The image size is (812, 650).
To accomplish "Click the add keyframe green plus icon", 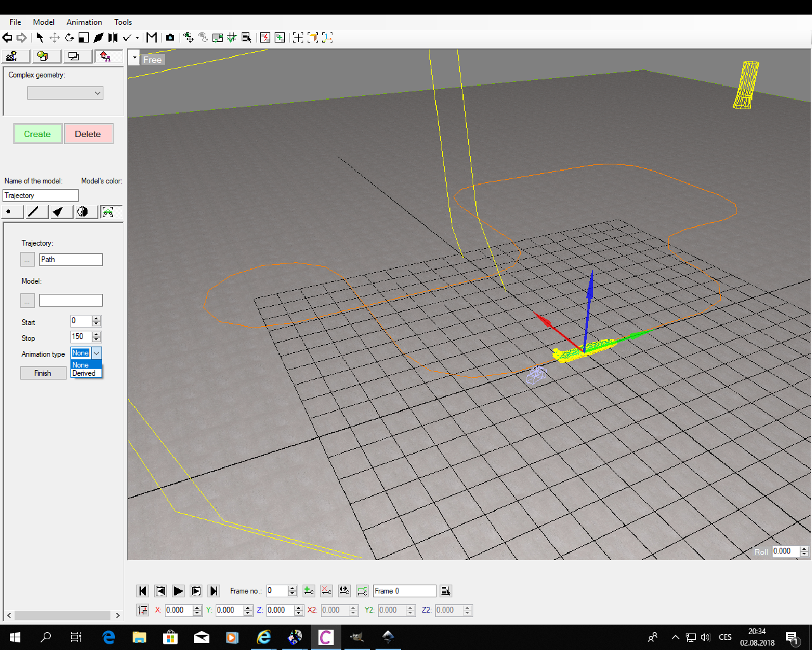I will (x=309, y=591).
